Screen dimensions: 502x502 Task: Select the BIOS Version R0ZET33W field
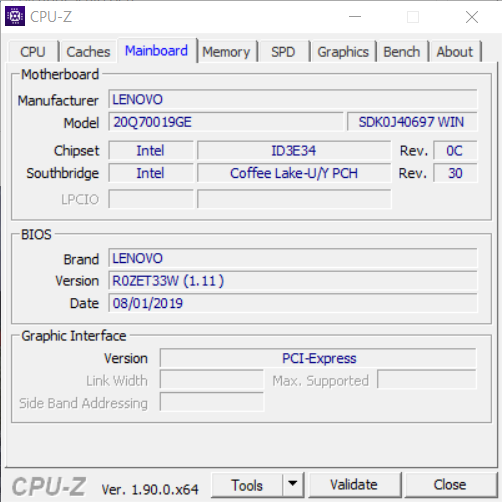pos(293,281)
